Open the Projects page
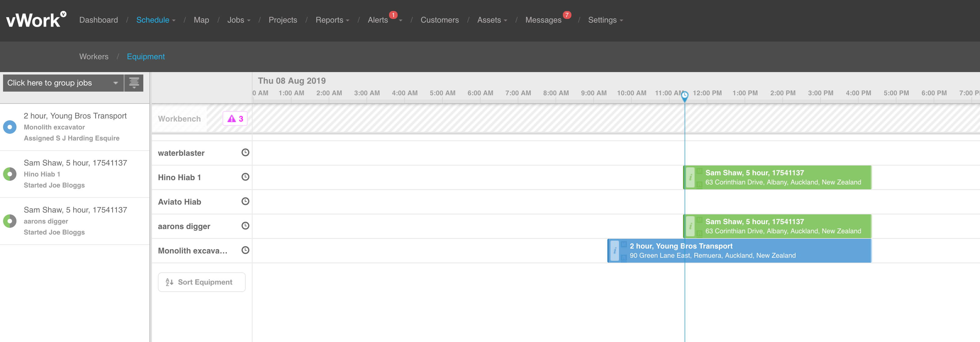Image resolution: width=980 pixels, height=342 pixels. [283, 20]
